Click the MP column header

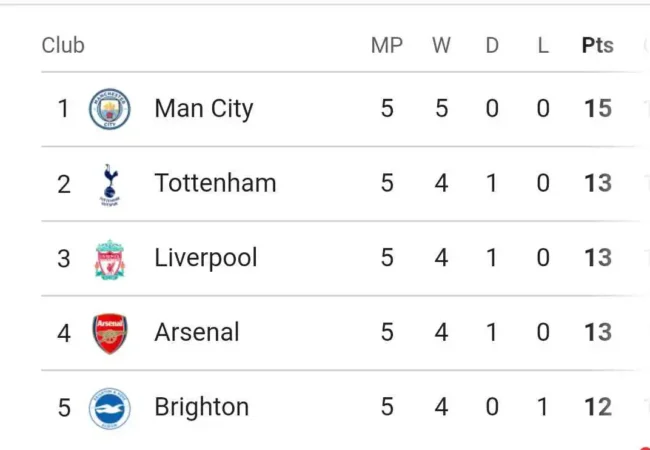(x=386, y=45)
